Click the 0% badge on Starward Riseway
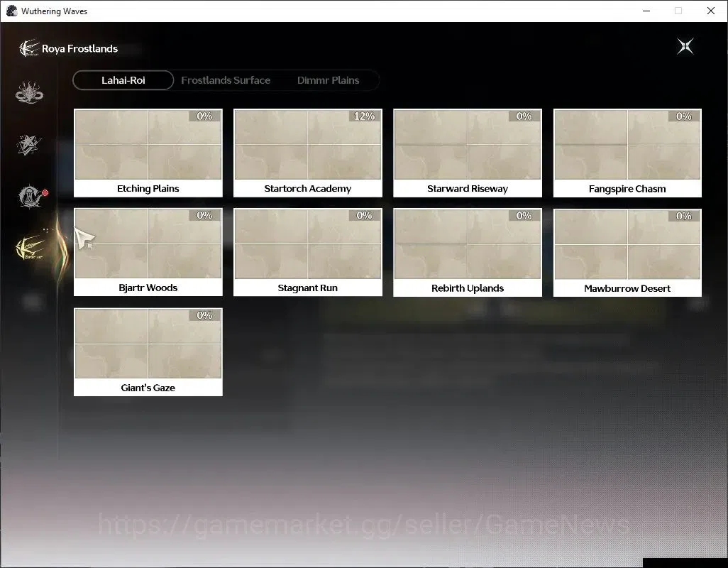The width and height of the screenshot is (728, 568). [x=524, y=116]
